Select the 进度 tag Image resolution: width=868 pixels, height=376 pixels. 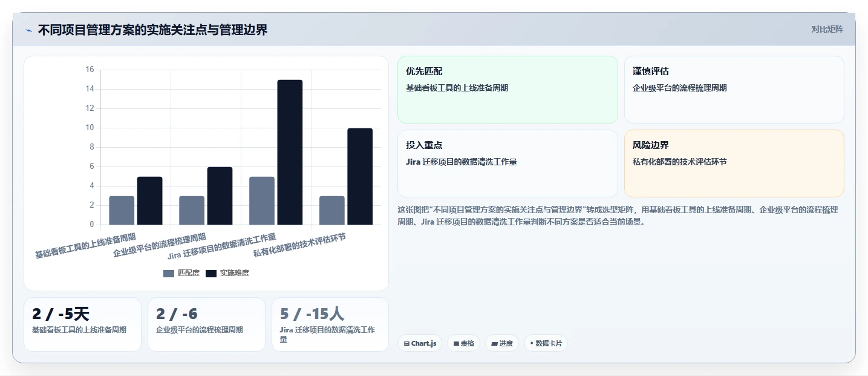(x=501, y=343)
